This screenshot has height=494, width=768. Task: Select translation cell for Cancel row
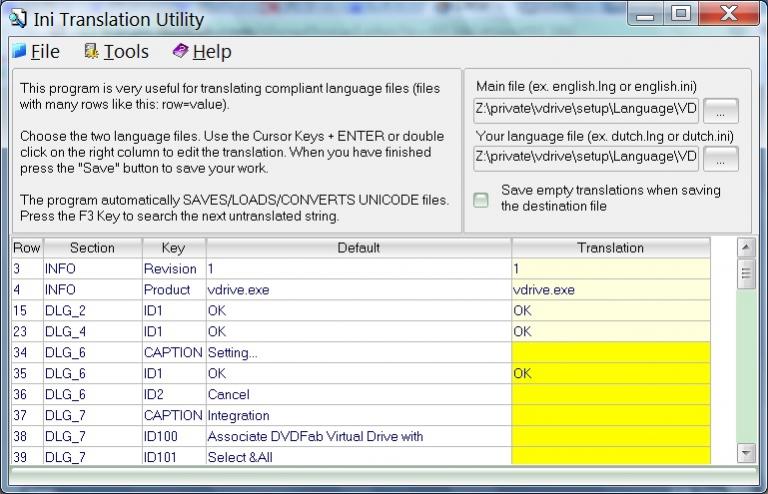(610, 394)
